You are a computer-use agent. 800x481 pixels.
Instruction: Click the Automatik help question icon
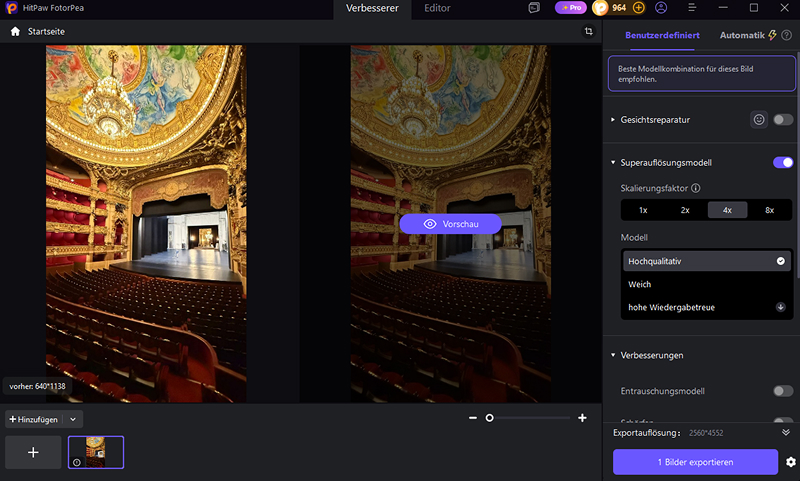[787, 35]
